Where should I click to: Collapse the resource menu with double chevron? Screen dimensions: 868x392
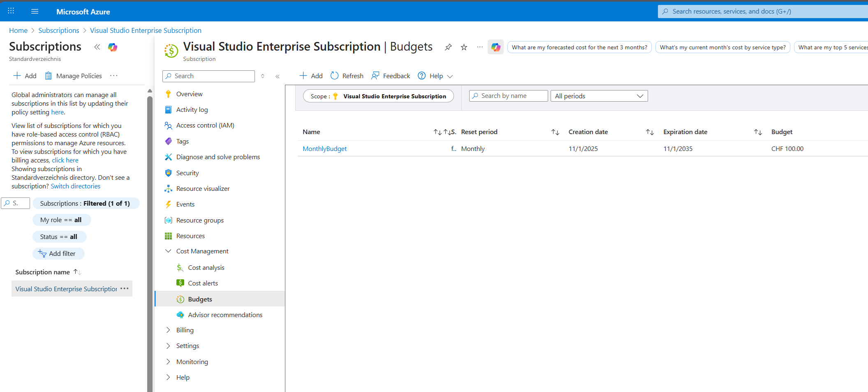(278, 76)
